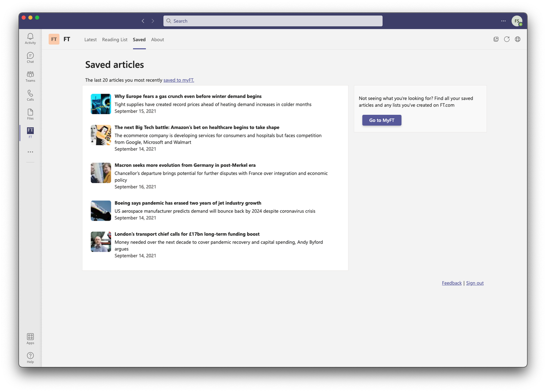Switch to the Latest tab
Screen dimensions: 546x392
pyautogui.click(x=90, y=40)
